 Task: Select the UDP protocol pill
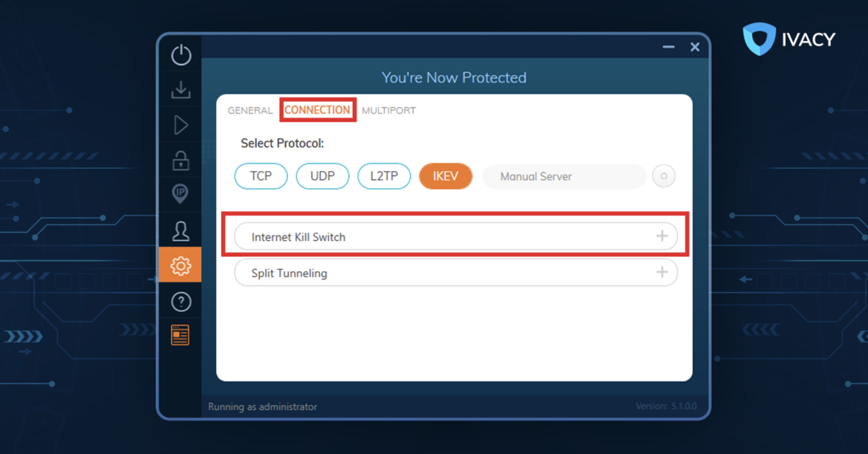point(322,176)
